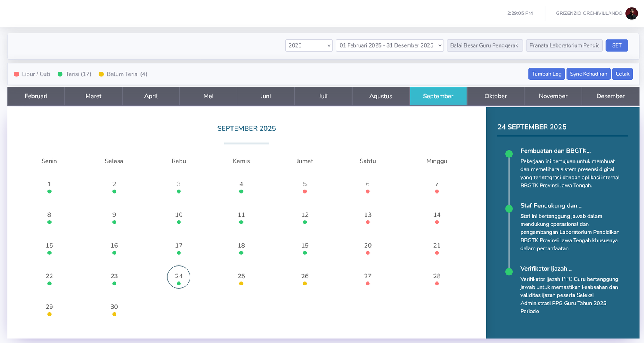
Task: Click Sync Kehadiran button
Action: tap(588, 74)
